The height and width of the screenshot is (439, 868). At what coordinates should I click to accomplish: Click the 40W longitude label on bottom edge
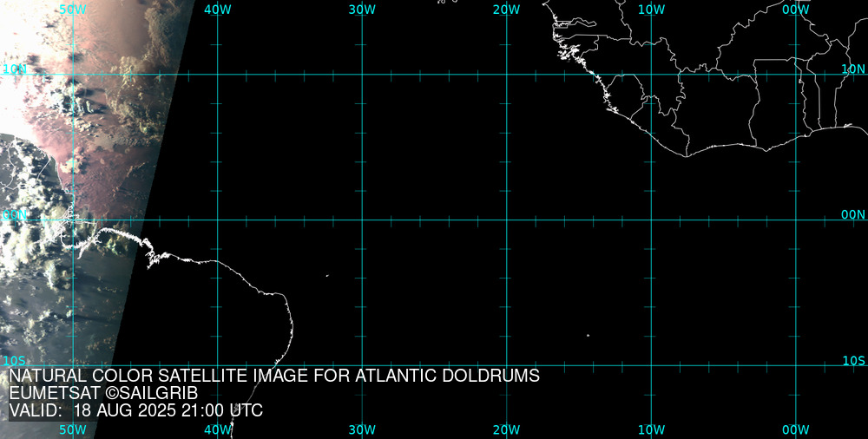tap(218, 429)
